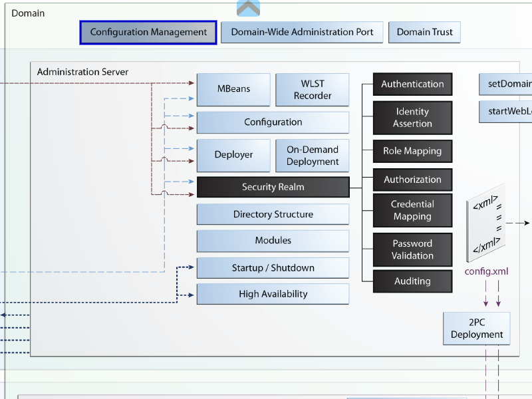Click the config.xml label link
The height and width of the screenshot is (399, 532).
486,271
